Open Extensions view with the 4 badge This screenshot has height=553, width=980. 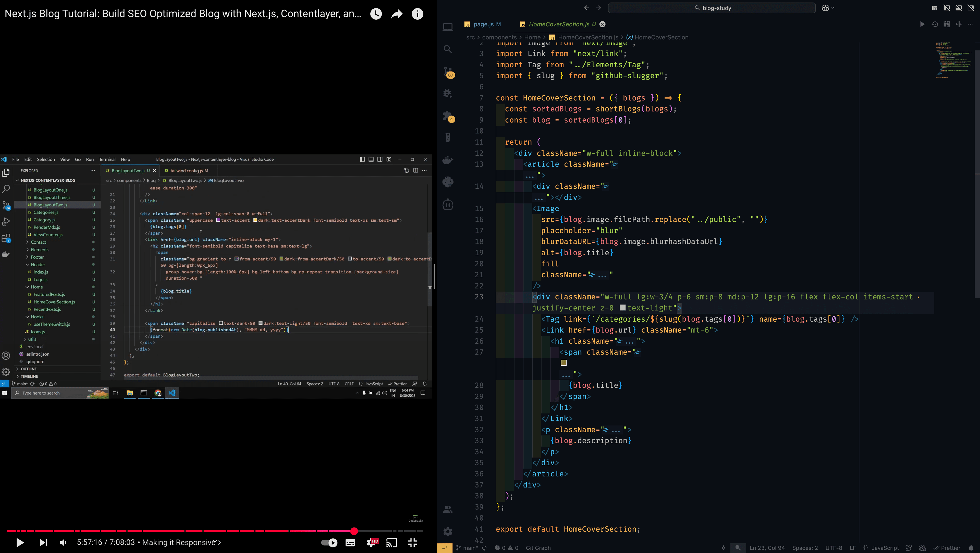pyautogui.click(x=449, y=116)
